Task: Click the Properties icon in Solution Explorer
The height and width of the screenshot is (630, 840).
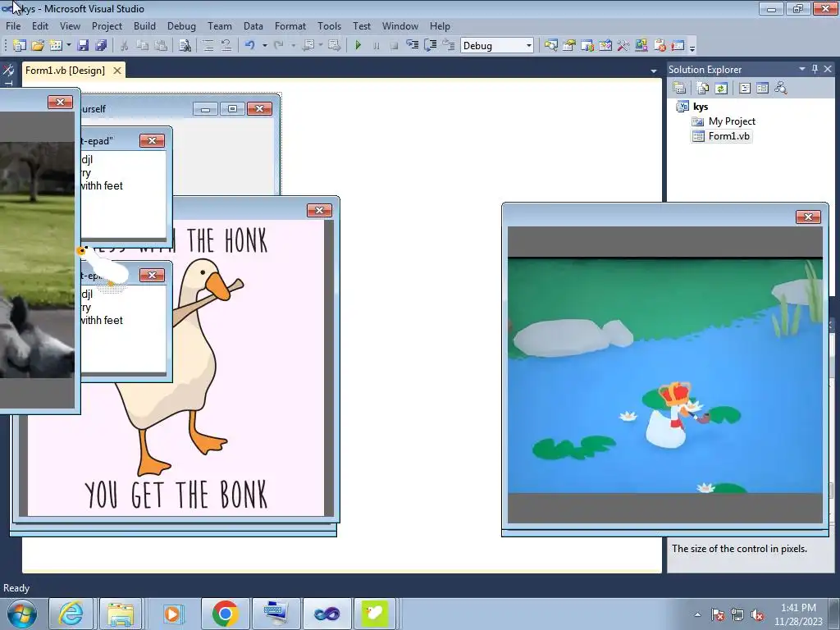Action: 679,88
